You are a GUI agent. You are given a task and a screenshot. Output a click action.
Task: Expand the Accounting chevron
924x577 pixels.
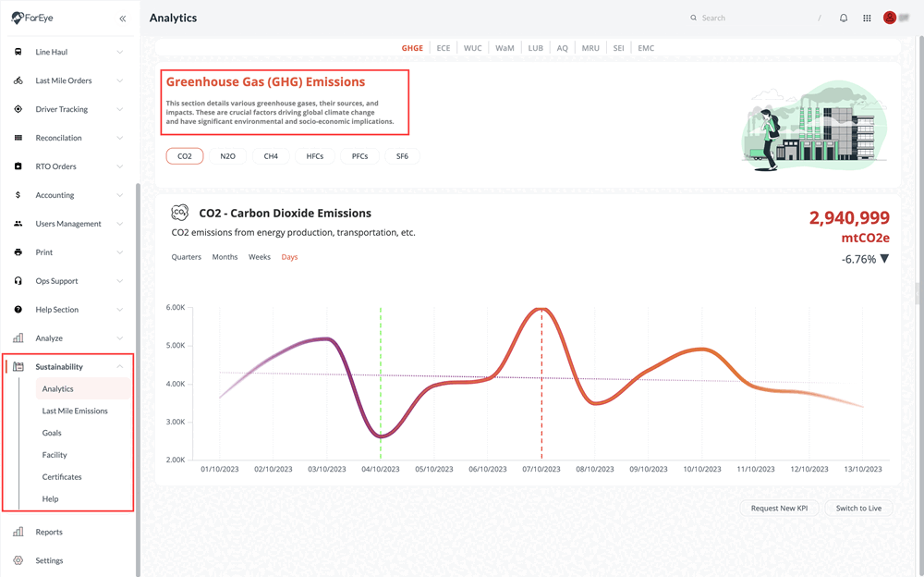pyautogui.click(x=119, y=195)
